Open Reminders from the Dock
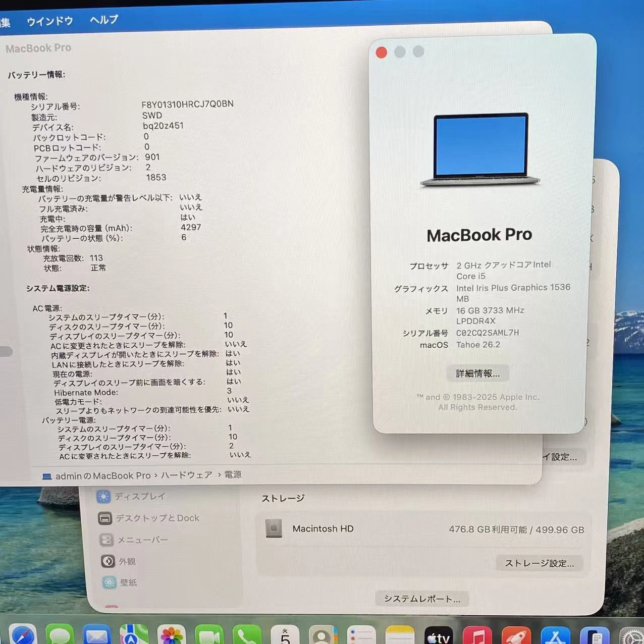 pyautogui.click(x=361, y=635)
